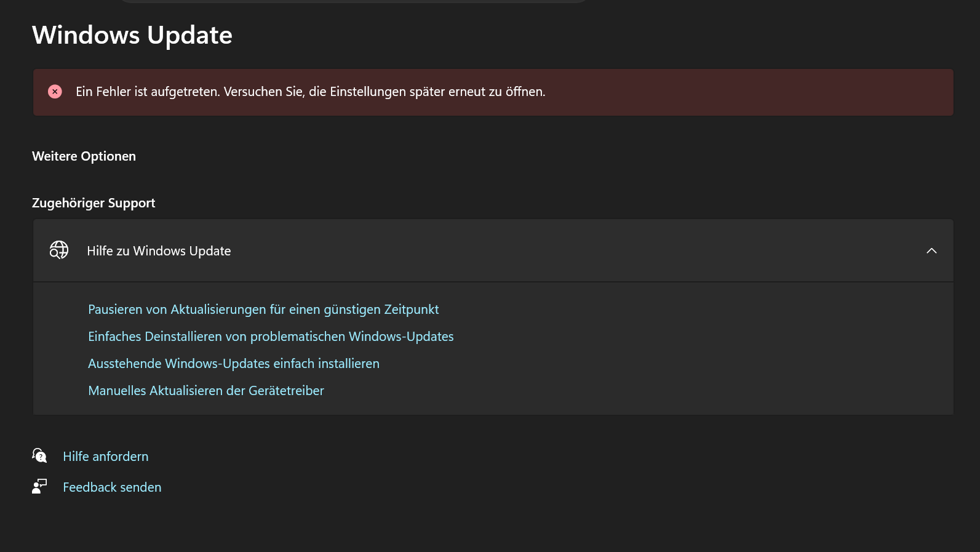Open Pausieren von Aktualisierungen help link
Viewport: 980px width, 552px height.
pyautogui.click(x=263, y=310)
